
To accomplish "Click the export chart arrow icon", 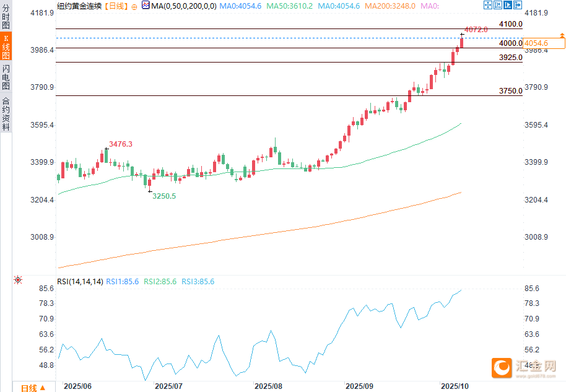I will click(x=519, y=6).
